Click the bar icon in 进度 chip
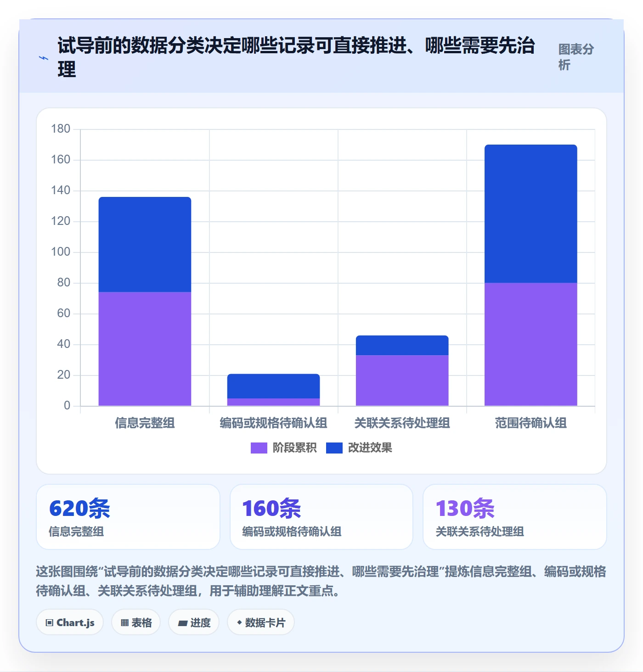 182,623
